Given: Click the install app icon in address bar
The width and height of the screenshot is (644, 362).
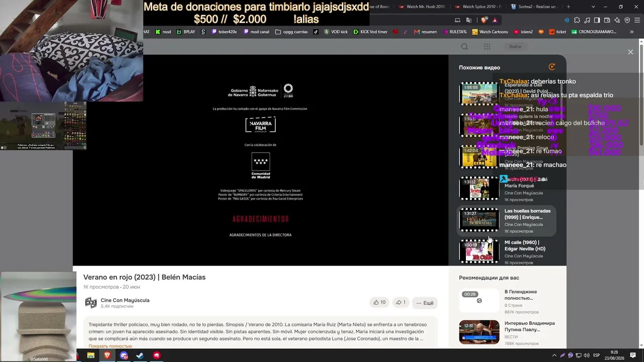Looking at the screenshot, I should (x=457, y=20).
